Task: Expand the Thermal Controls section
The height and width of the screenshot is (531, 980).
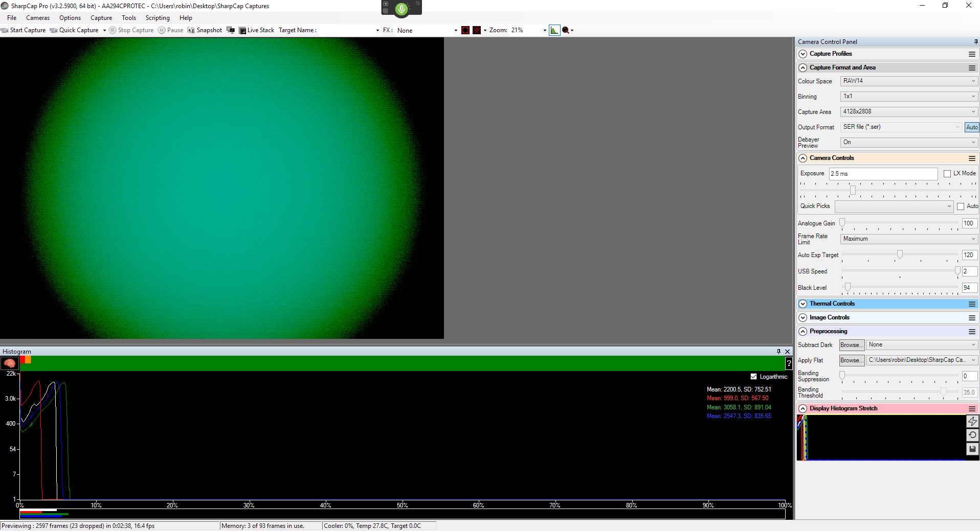Action: [803, 304]
